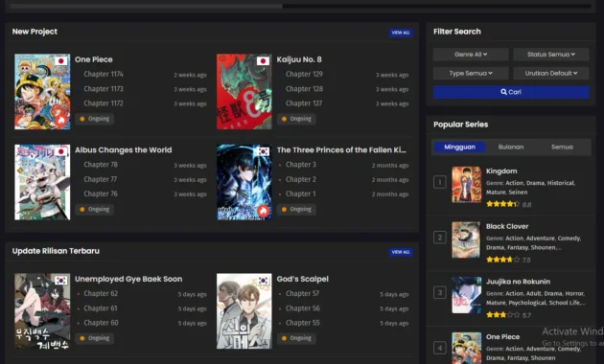Image resolution: width=604 pixels, height=364 pixels.
Task: Open Kaijuu No. 8 Chapter 127
Action: coord(304,103)
